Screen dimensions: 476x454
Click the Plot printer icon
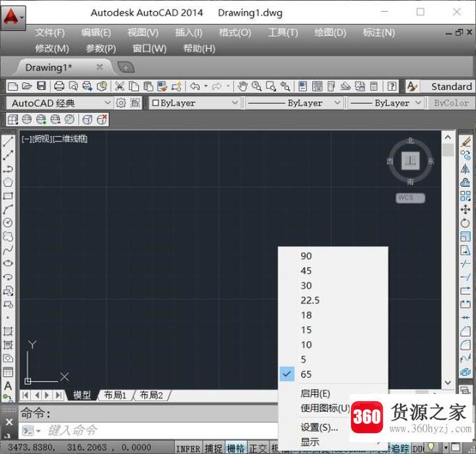[59, 86]
